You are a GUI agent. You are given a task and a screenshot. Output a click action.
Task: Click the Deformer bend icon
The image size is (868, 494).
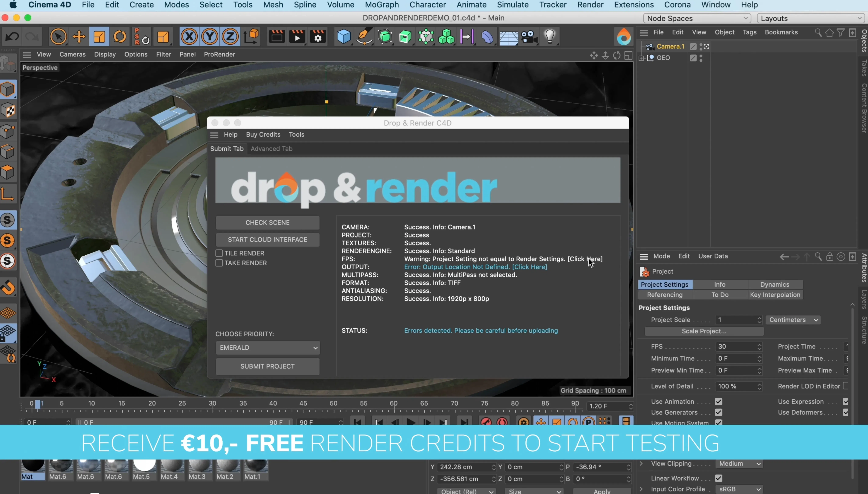click(x=487, y=36)
